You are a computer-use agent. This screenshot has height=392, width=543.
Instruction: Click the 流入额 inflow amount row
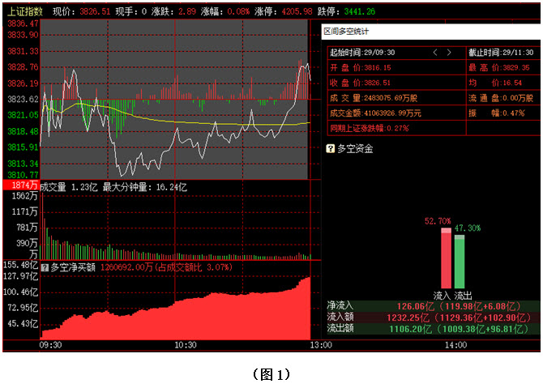click(x=433, y=317)
